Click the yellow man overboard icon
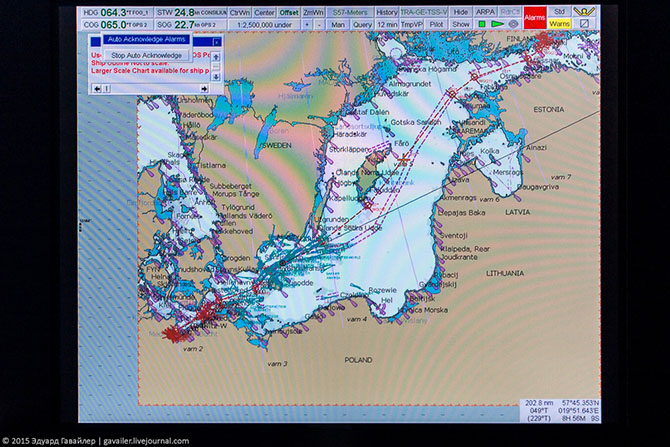 584,12
